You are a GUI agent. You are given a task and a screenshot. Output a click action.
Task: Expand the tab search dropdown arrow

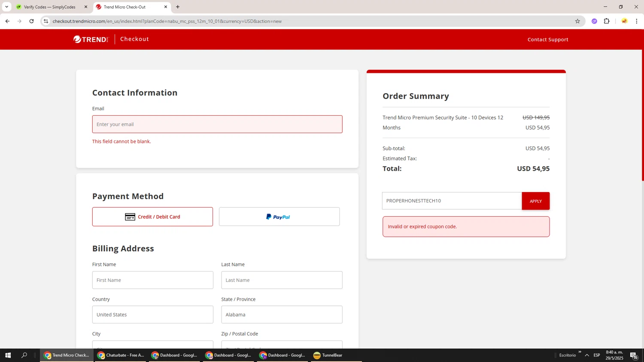[x=6, y=7]
